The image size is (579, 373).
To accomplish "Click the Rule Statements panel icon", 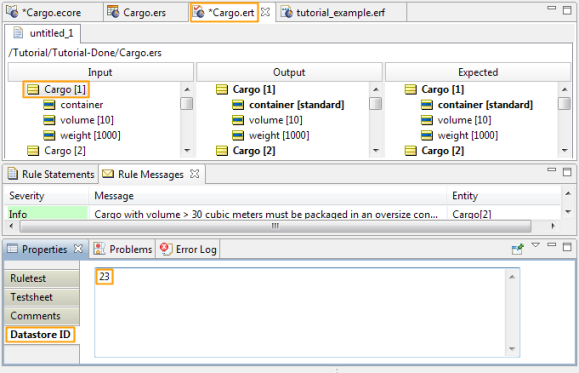I will click(13, 174).
